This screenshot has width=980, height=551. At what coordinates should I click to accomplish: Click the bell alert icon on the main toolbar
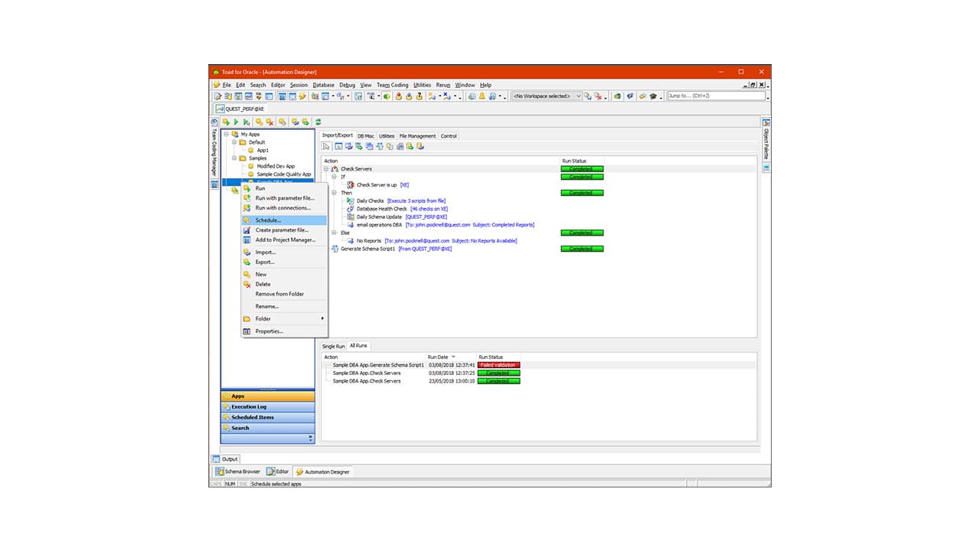(x=482, y=96)
